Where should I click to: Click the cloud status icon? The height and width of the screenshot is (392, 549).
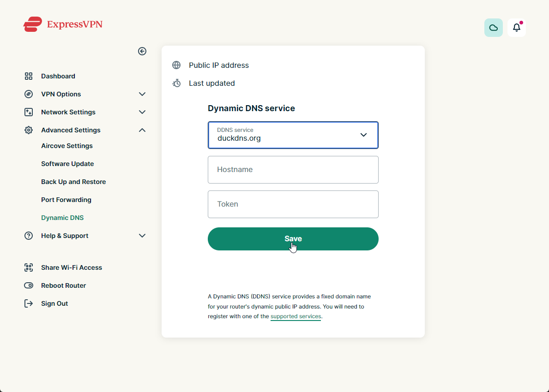click(x=493, y=28)
